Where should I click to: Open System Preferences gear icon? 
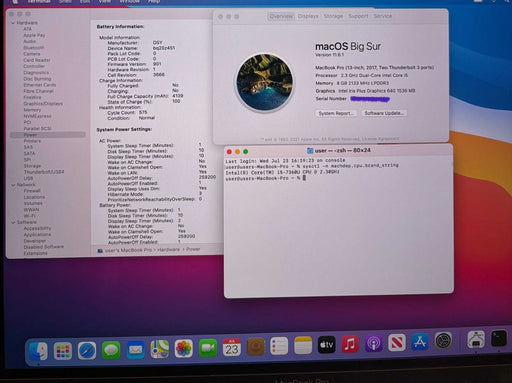tap(443, 341)
